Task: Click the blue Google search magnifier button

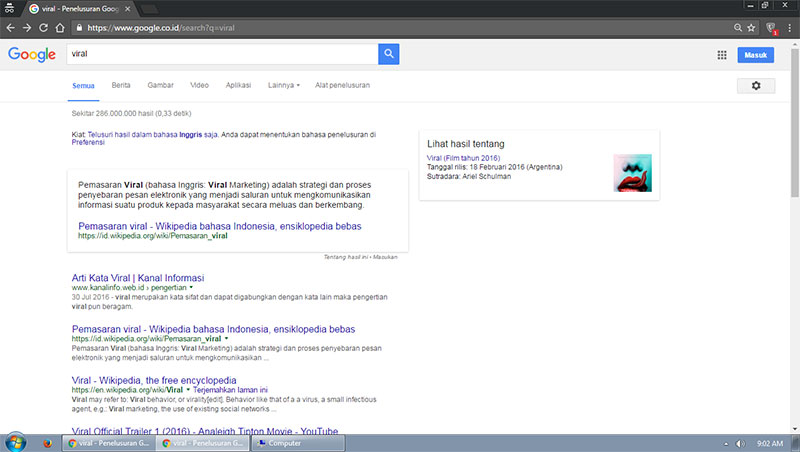Action: click(x=389, y=54)
